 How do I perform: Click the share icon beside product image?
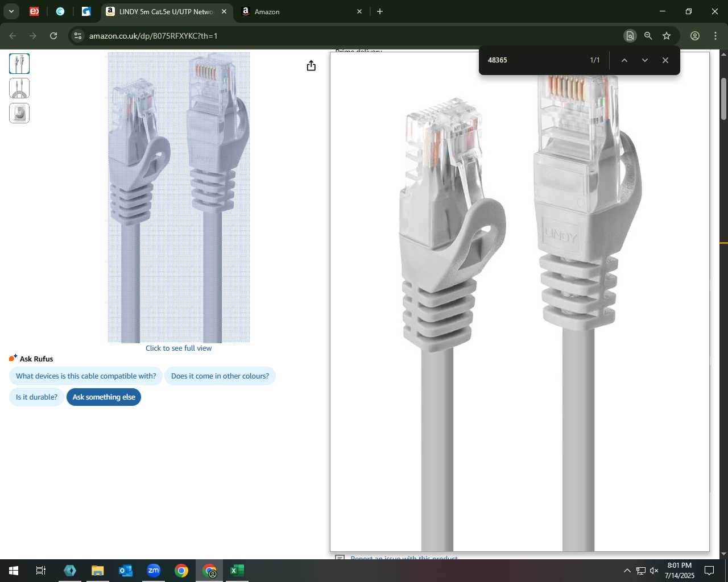(311, 66)
